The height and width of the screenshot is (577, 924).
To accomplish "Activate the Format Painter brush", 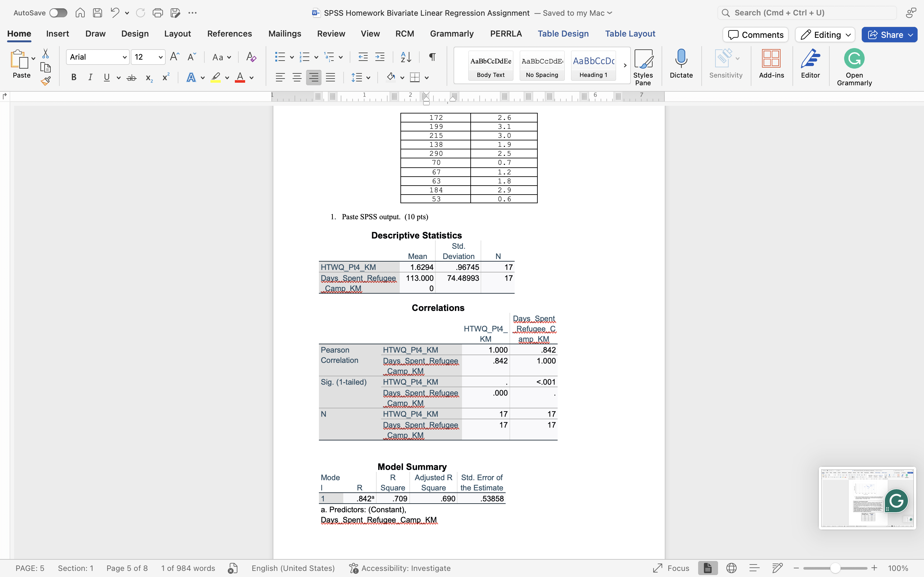I will (x=46, y=80).
